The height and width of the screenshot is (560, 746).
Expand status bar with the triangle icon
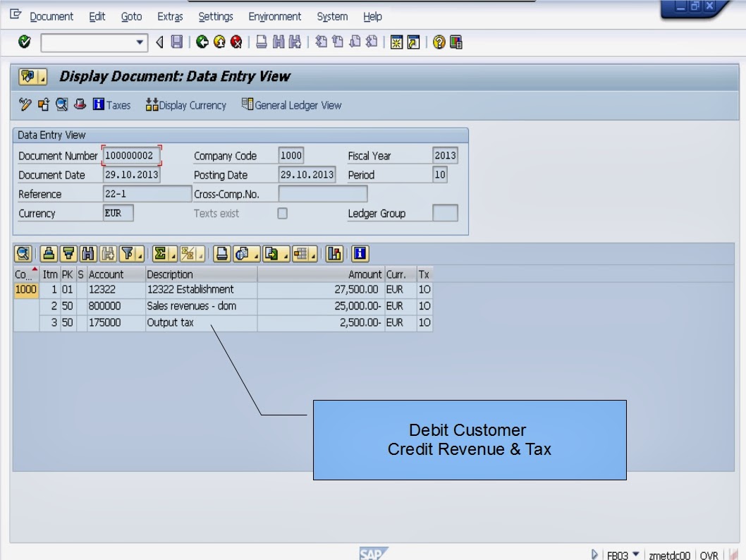click(x=594, y=554)
